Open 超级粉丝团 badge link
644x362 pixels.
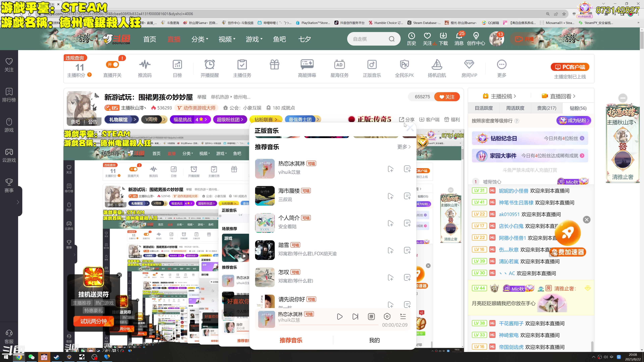[230, 120]
